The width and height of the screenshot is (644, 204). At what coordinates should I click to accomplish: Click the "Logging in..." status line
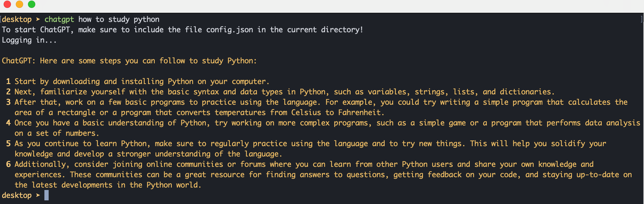(29, 40)
